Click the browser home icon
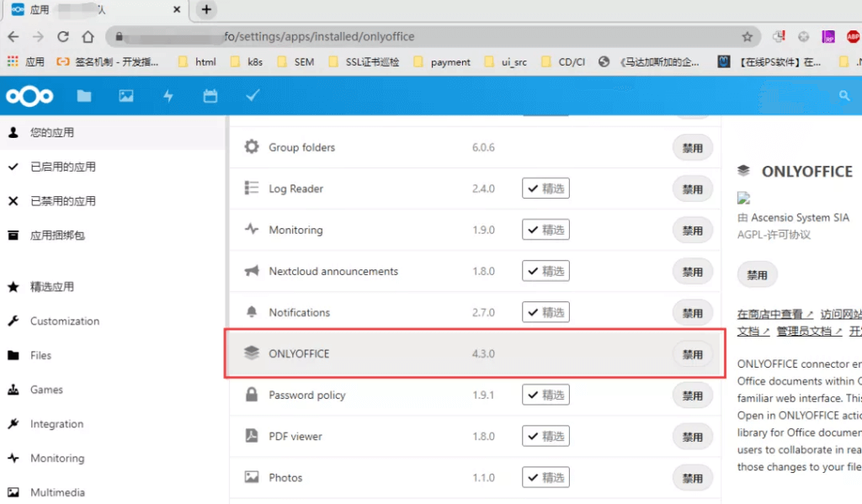The image size is (862, 504). pos(88,37)
